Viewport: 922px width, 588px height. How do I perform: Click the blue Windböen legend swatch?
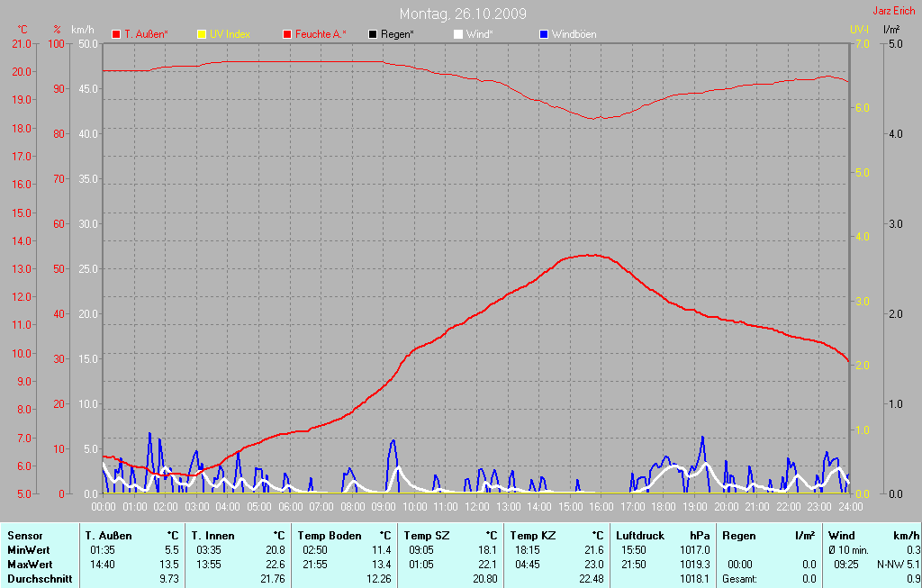(543, 34)
